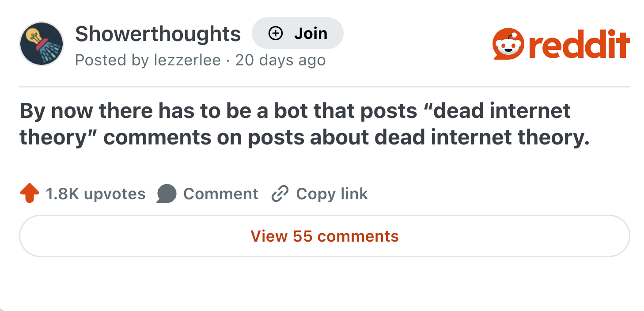The image size is (644, 311).
Task: Open the Showerthoughts subreddit name link
Action: 158,34
